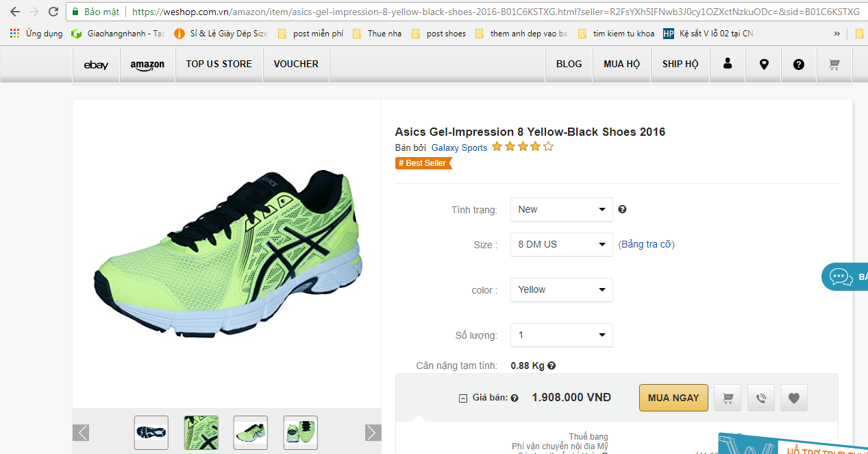This screenshot has width=868, height=454.
Task: Click the phone call icon button
Action: click(760, 398)
